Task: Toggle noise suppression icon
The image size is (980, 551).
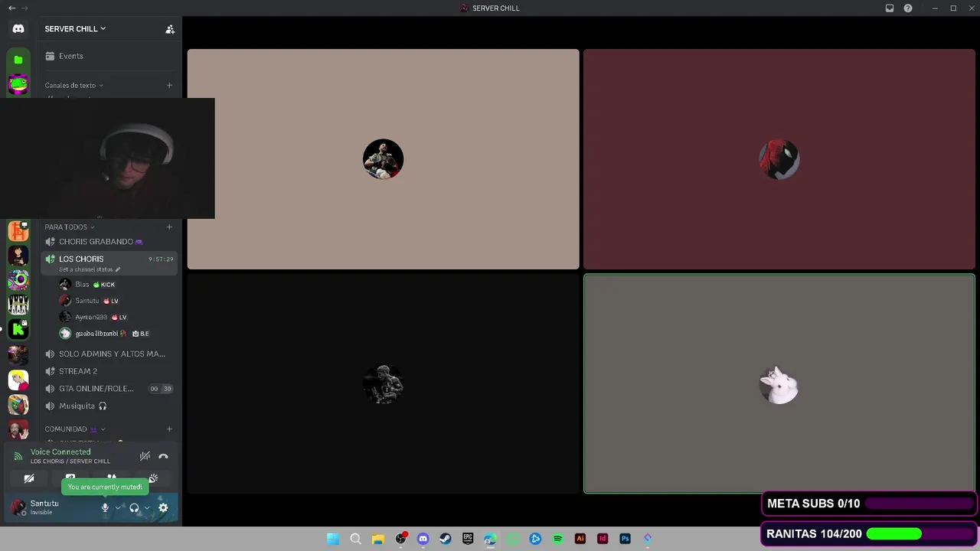Action: (x=145, y=456)
